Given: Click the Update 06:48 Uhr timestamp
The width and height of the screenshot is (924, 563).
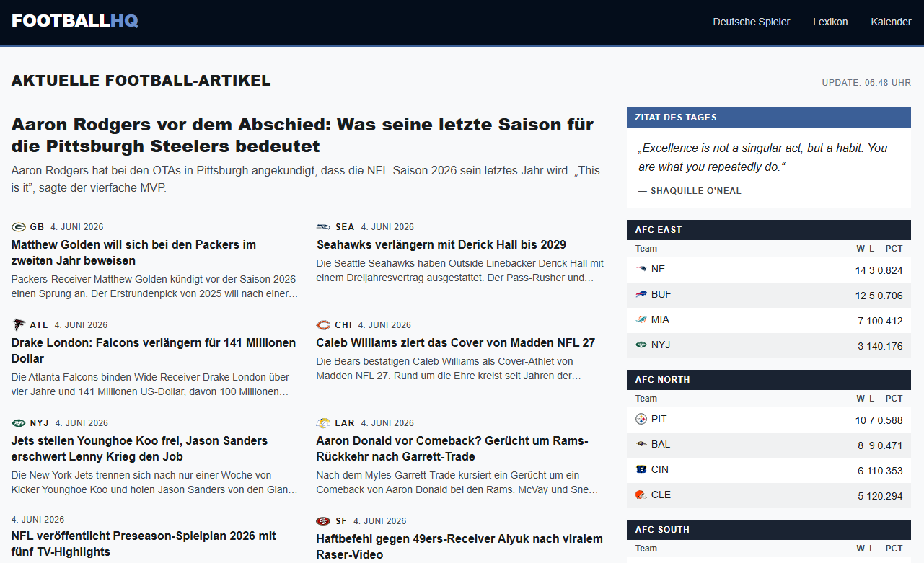Looking at the screenshot, I should 866,83.
